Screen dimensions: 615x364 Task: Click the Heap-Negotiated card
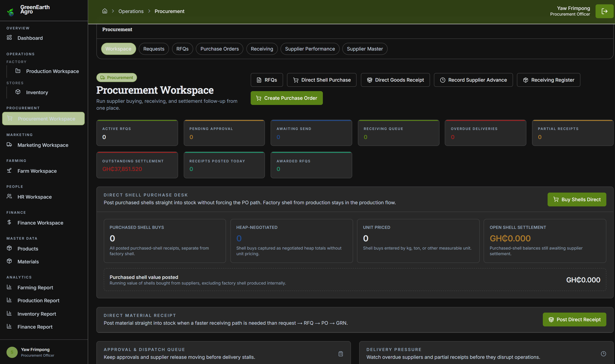click(292, 241)
